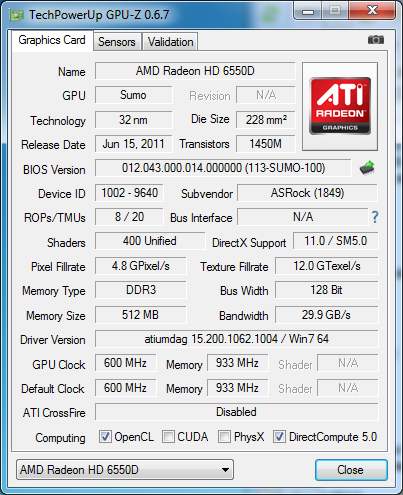The image size is (403, 495).
Task: Click the Bandwidth value 29.9 GB/s
Action: 327,315
